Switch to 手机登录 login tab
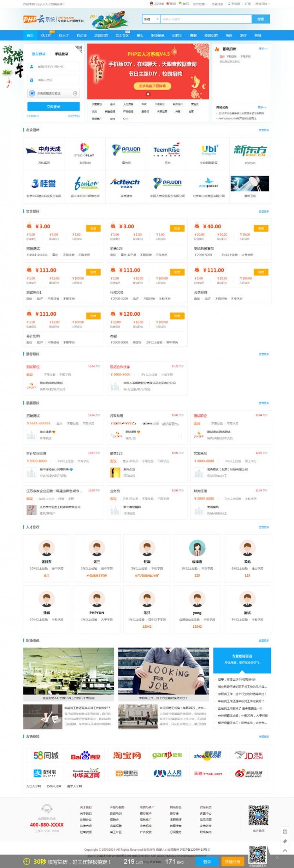294x868 pixels. click(62, 54)
